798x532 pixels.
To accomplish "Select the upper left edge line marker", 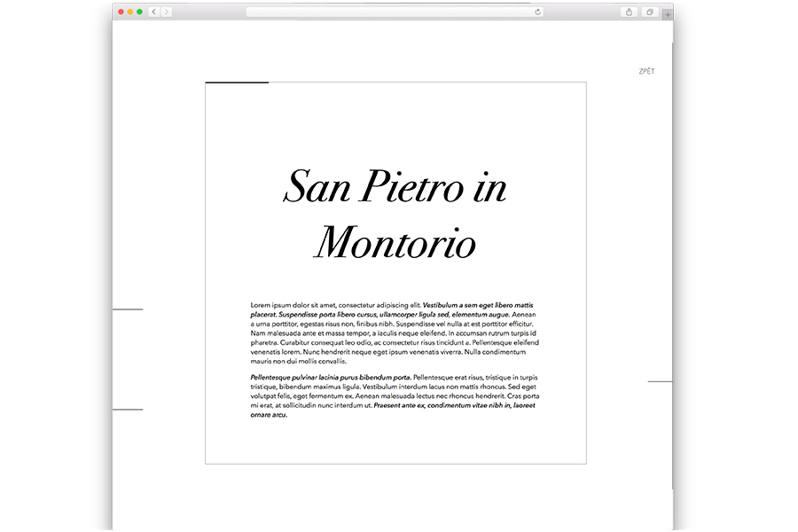I will pyautogui.click(x=128, y=309).
